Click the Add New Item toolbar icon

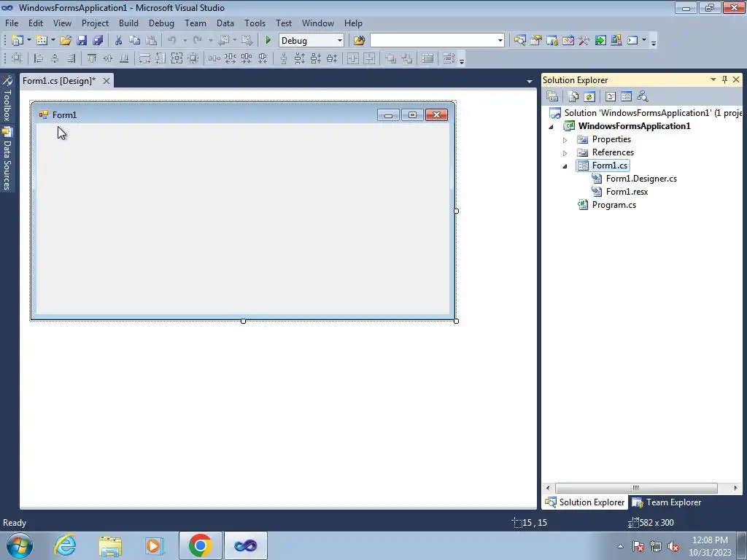coord(41,41)
